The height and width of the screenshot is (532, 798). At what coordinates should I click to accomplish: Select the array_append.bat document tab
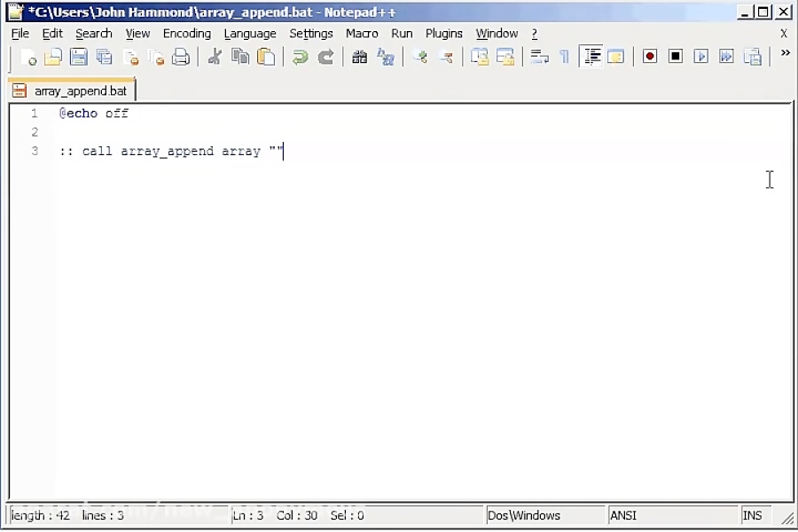(71, 90)
